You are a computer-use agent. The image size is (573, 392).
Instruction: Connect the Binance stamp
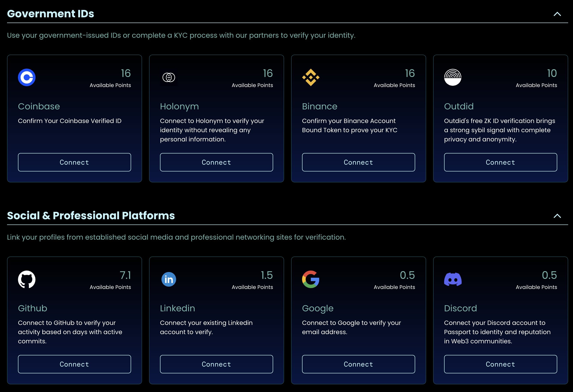(358, 162)
